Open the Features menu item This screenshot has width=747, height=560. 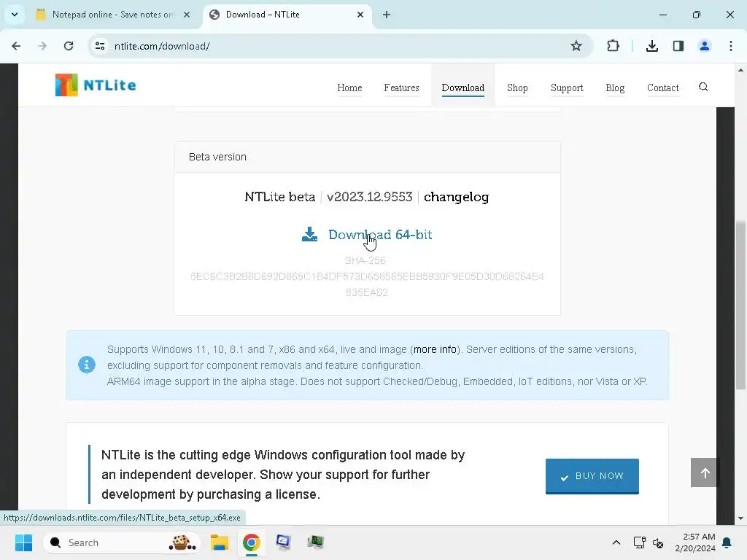[x=402, y=88]
